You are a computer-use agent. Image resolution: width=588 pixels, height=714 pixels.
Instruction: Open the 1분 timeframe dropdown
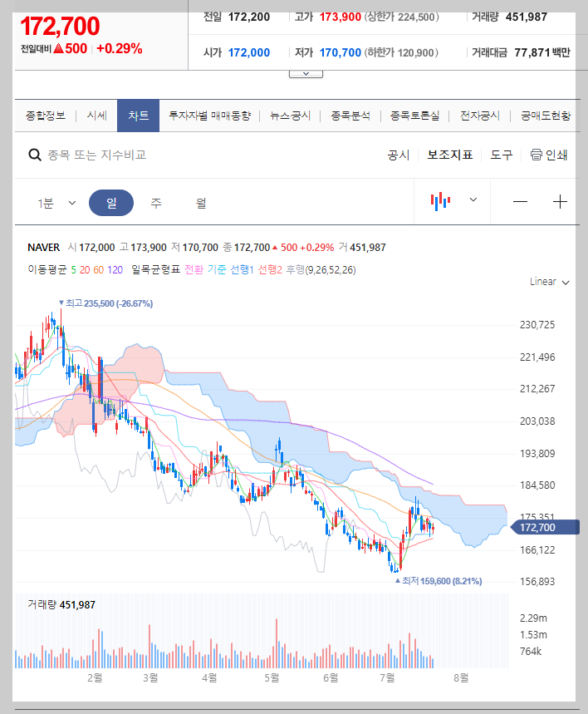(x=56, y=202)
